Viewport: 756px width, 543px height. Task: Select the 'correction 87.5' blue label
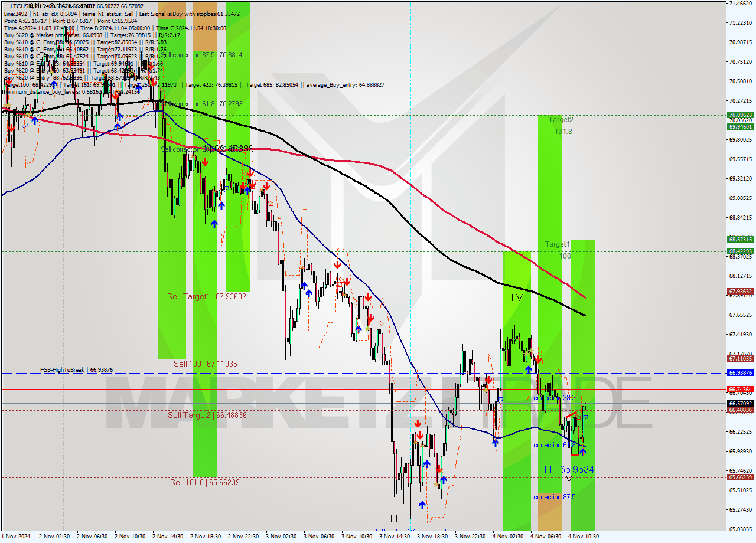(x=554, y=498)
